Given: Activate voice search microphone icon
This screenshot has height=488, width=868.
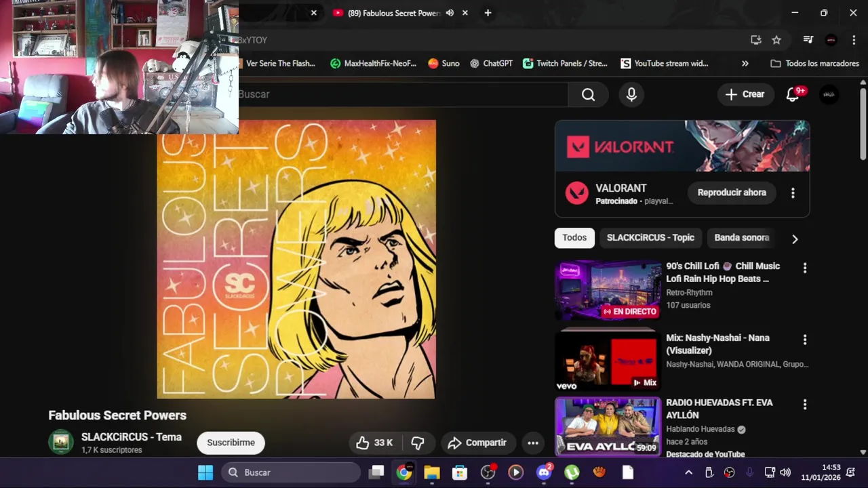Looking at the screenshot, I should coord(631,94).
